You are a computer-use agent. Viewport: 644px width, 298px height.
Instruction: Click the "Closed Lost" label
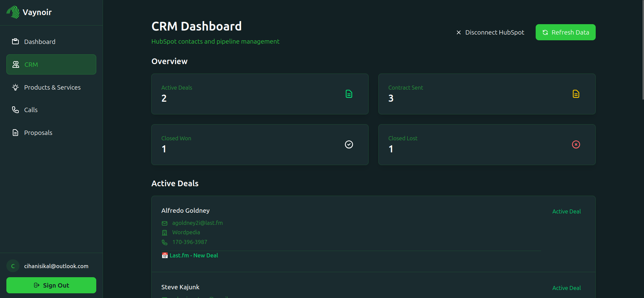tap(403, 138)
